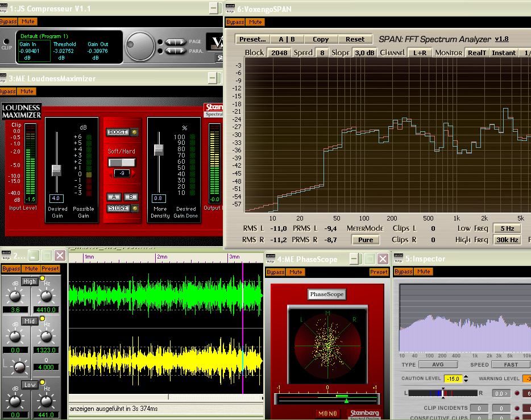Image resolution: width=531 pixels, height=420 pixels.
Task: Toggle the STORE LED indicator
Action: [135, 208]
